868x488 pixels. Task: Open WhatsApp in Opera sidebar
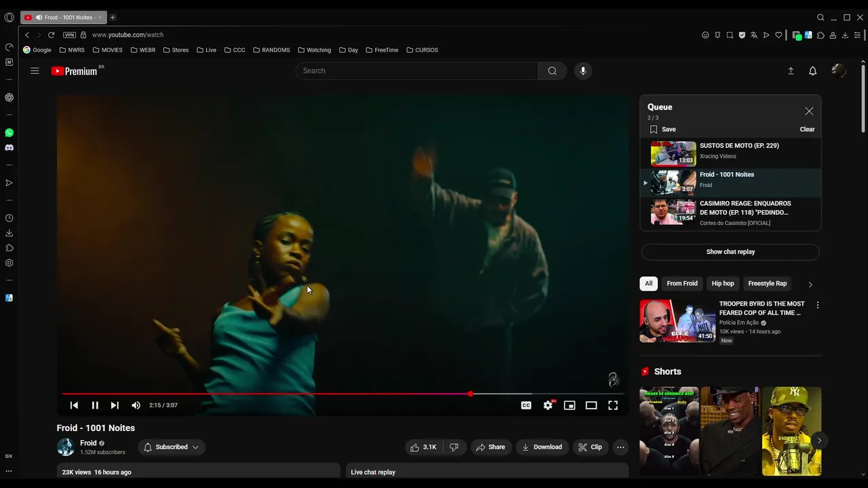click(x=9, y=133)
